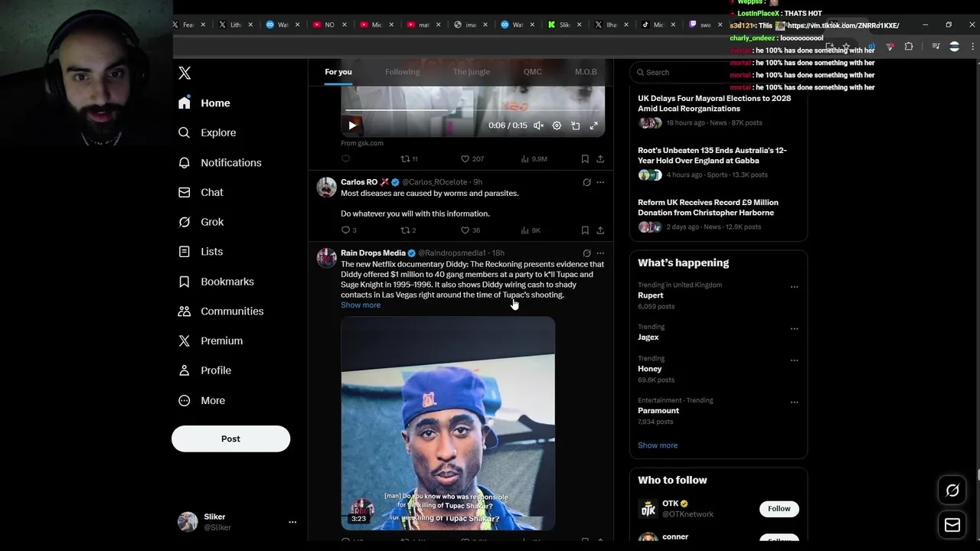The image size is (980, 551).
Task: View analytics of 9.9M views post
Action: point(534,159)
